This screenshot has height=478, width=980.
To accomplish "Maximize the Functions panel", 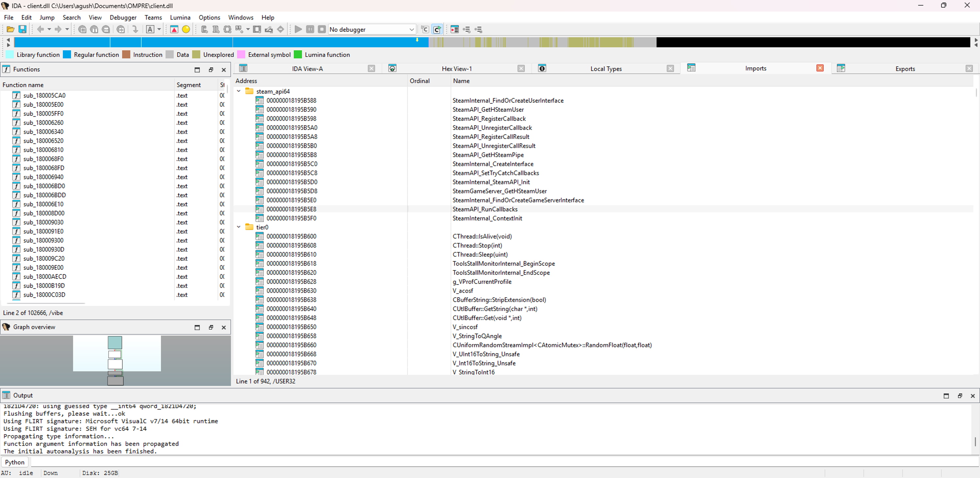I will point(197,70).
